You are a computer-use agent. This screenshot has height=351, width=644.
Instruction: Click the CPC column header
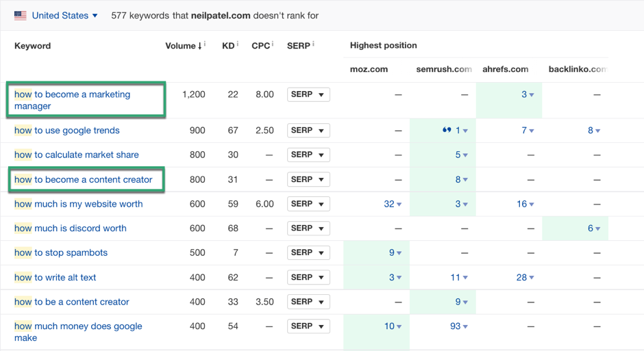[x=261, y=46]
